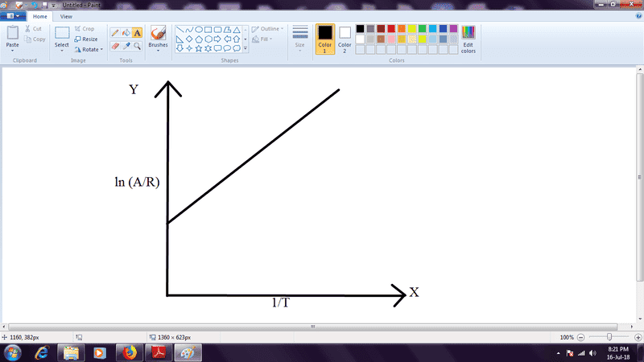This screenshot has width=644, height=362.
Task: Open the shape Fill dropdown
Action: (262, 39)
